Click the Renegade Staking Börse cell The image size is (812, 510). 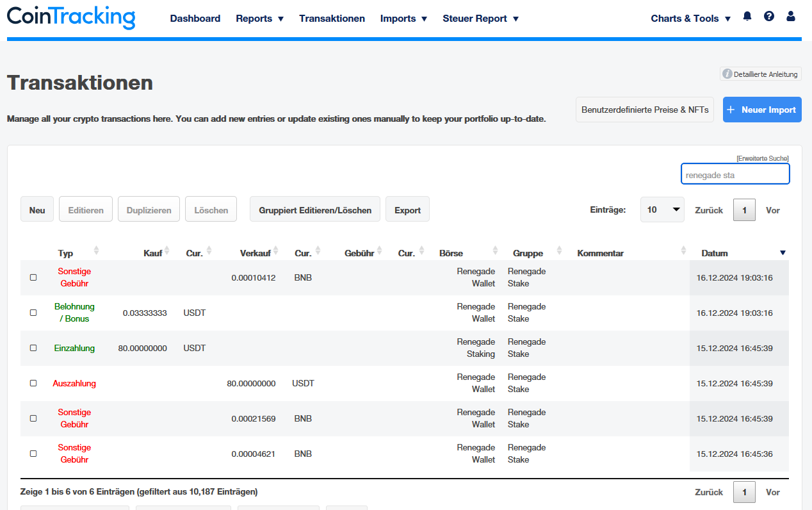(x=476, y=348)
